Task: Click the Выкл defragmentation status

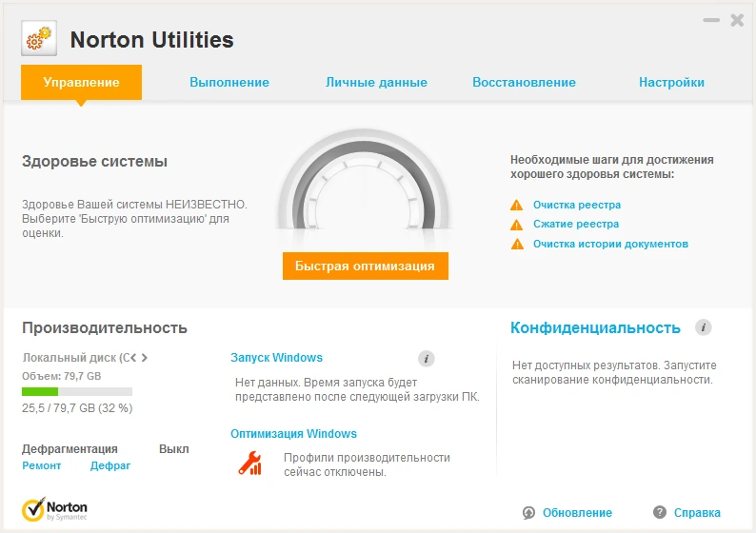Action: click(174, 448)
